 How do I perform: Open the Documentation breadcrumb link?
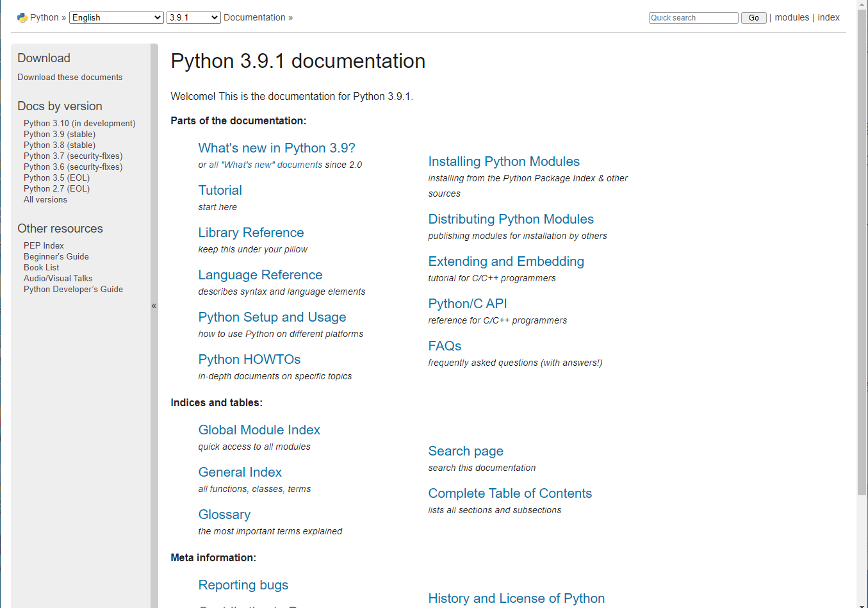click(x=254, y=18)
